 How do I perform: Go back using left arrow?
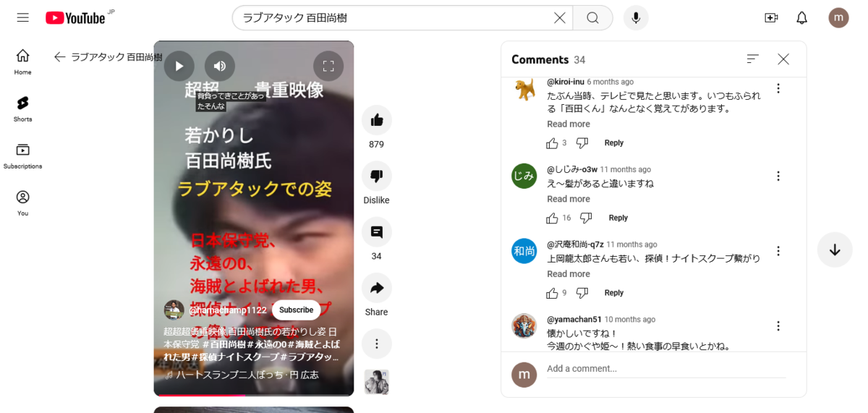(60, 57)
